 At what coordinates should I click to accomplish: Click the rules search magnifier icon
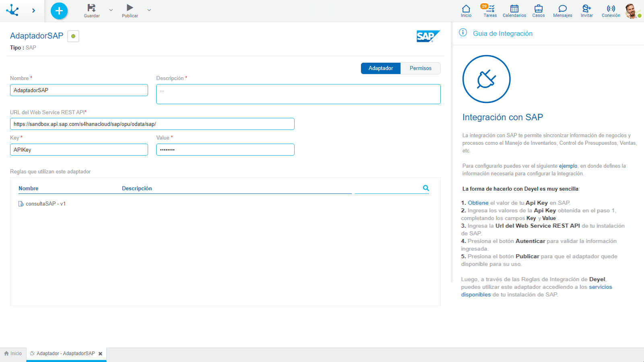click(426, 188)
